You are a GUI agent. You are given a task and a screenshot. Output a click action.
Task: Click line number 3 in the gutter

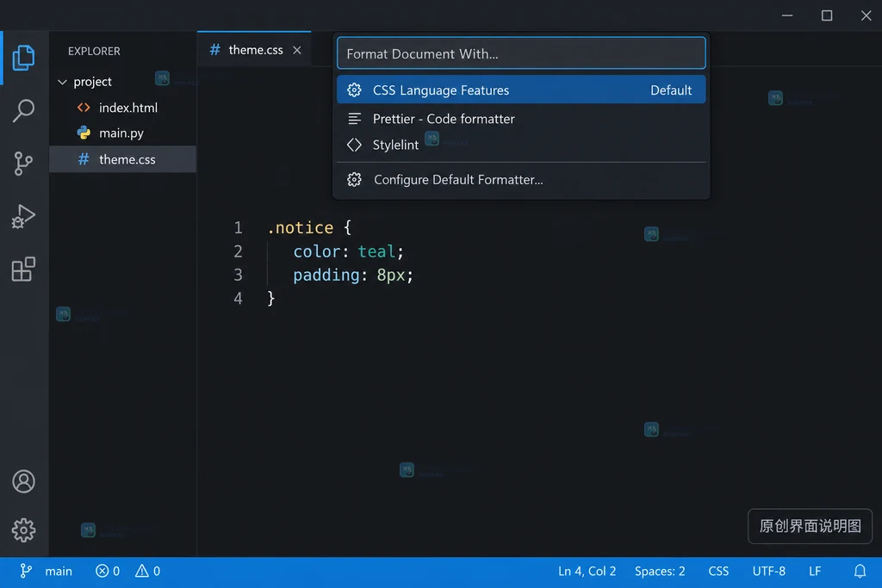point(239,275)
